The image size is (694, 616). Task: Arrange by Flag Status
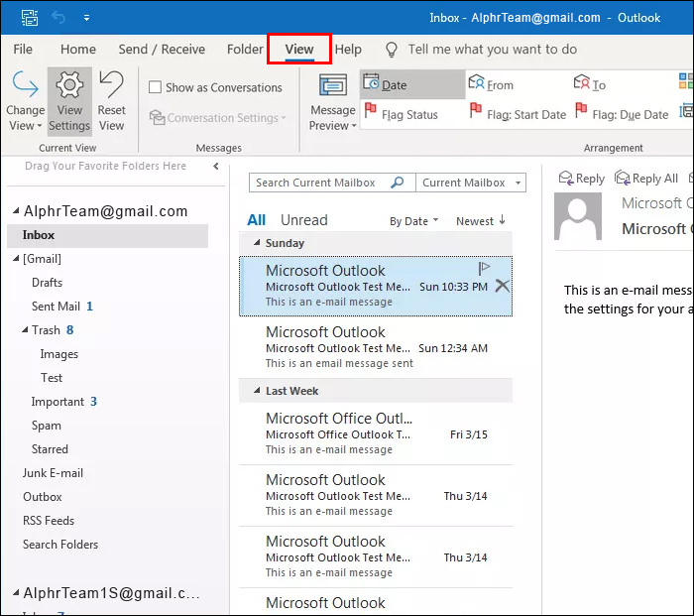pyautogui.click(x=401, y=114)
